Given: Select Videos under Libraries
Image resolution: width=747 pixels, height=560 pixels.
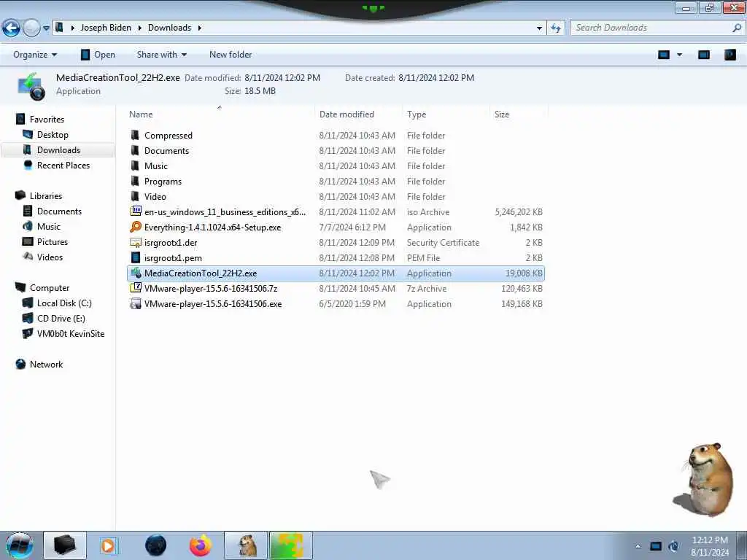Looking at the screenshot, I should [x=50, y=257].
